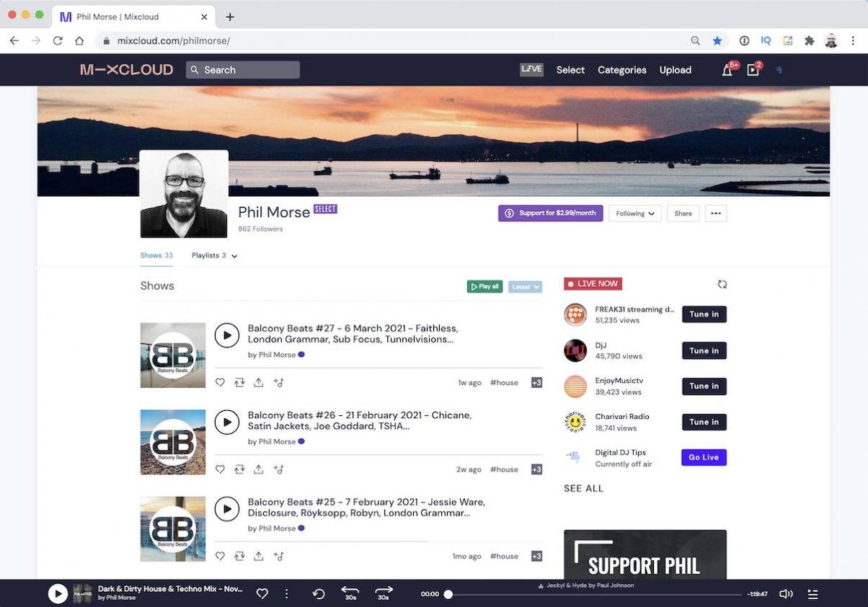Share the Balcony Beats #26 show

[x=259, y=469]
